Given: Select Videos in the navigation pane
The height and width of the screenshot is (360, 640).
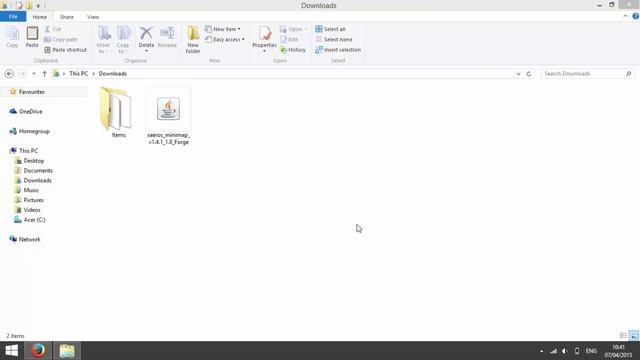Looking at the screenshot, I should (27, 210).
